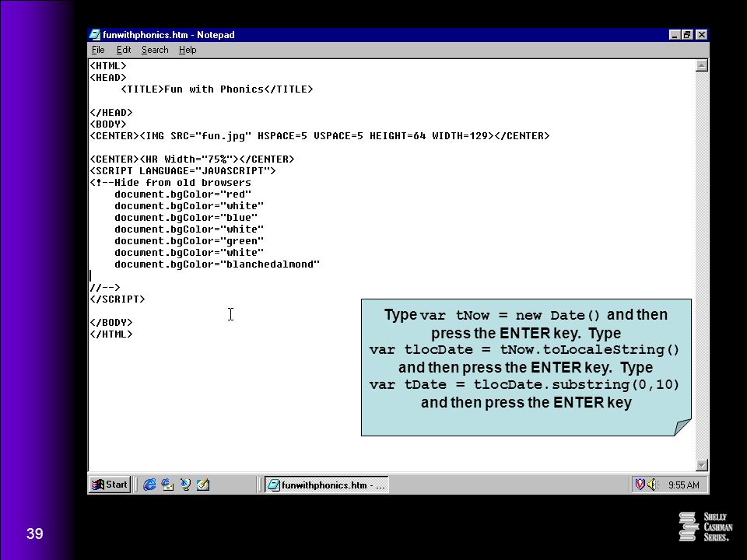Click the document.bgColor="red" line
Screen dimensions: 747x560
click(x=182, y=194)
